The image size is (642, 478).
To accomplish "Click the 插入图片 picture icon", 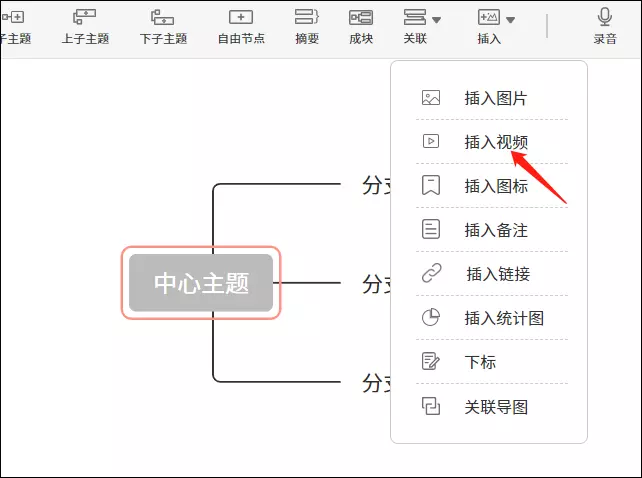I will [431, 98].
